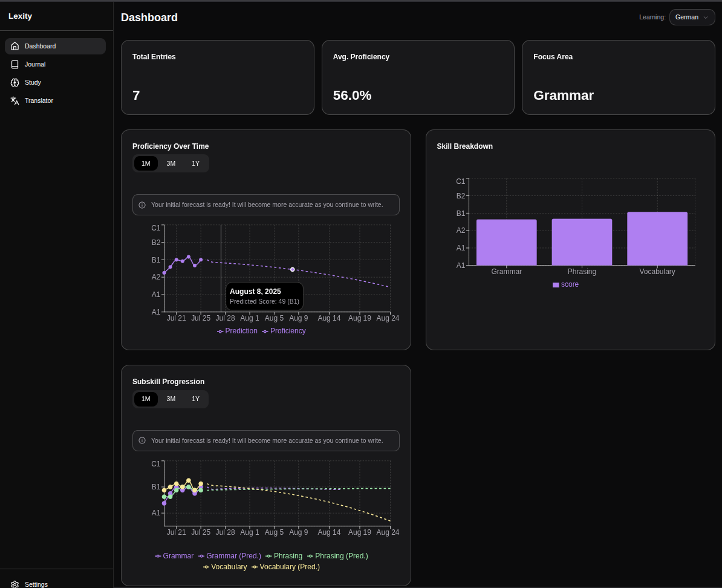722x588 pixels.
Task: Click info icon in Subskill forecast notice
Action: [x=142, y=441]
